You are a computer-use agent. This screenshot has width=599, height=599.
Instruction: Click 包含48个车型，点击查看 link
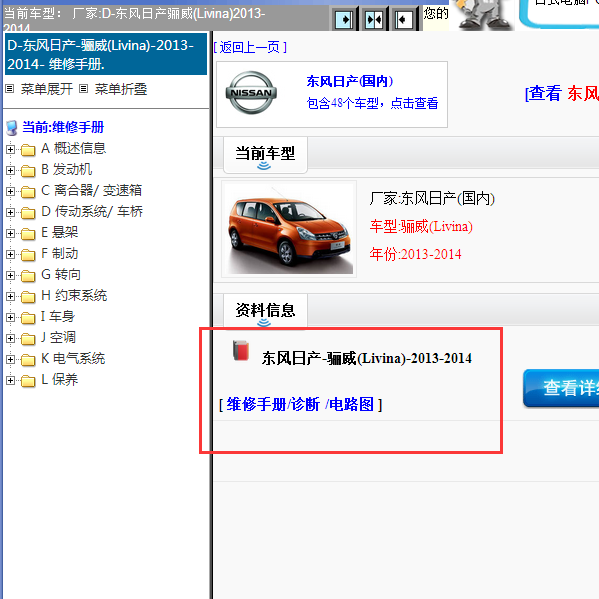pyautogui.click(x=372, y=103)
